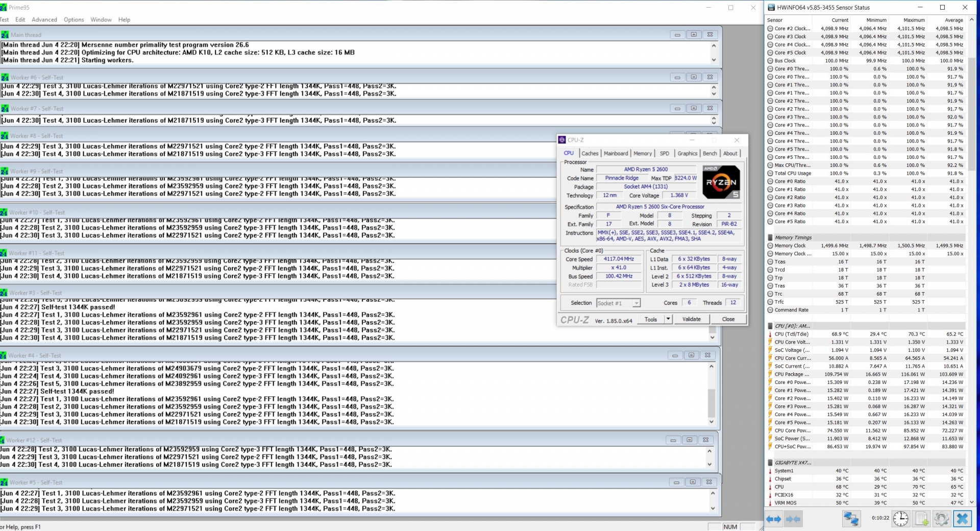Viewport: 980px width, 531px height.
Task: Click the blue X close-sensors icon
Action: (963, 519)
